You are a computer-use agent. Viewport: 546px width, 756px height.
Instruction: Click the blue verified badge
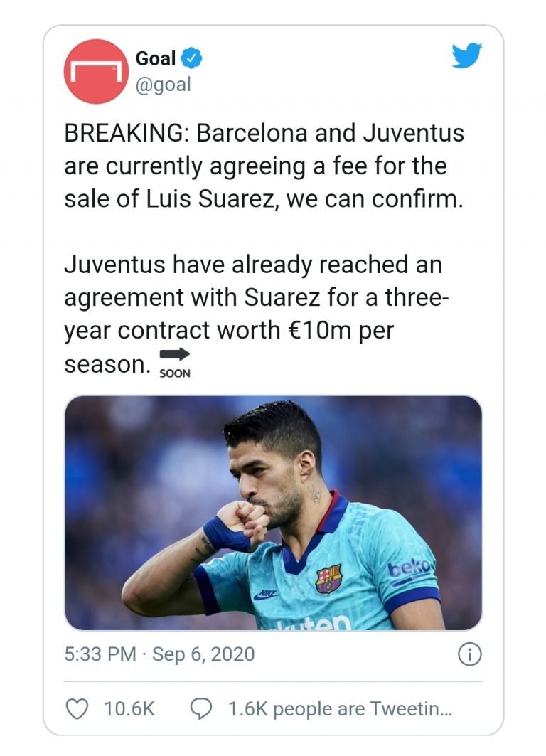(191, 58)
